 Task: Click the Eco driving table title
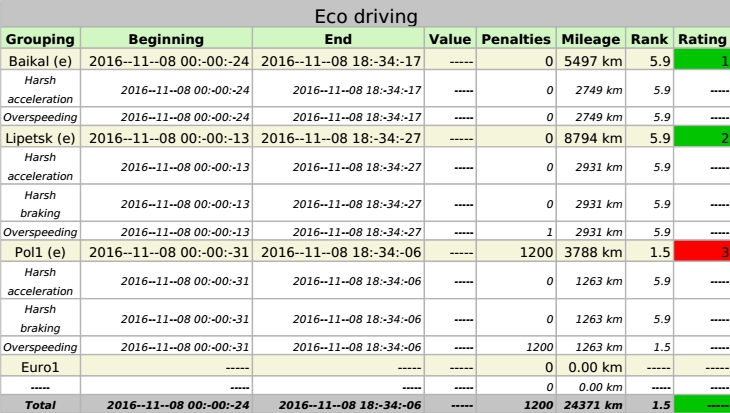pyautogui.click(x=365, y=17)
